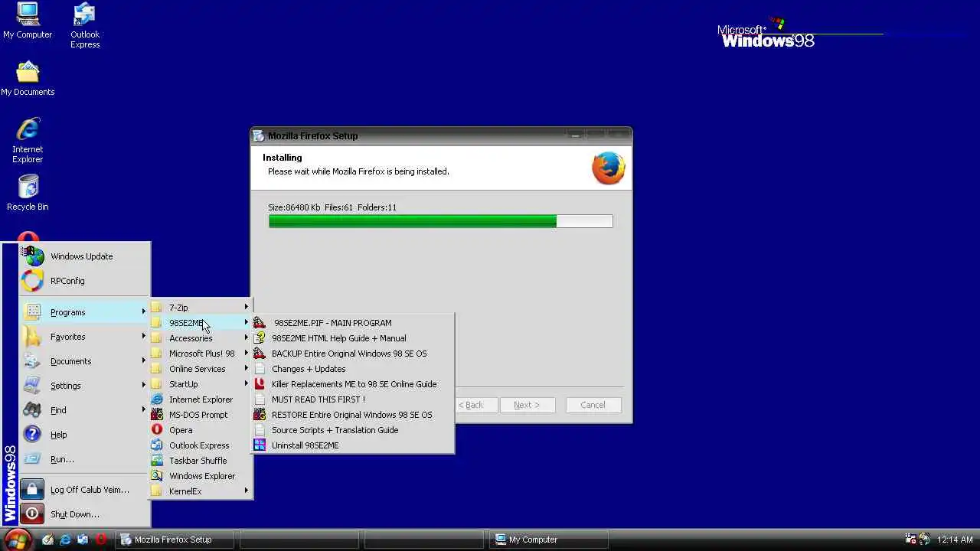This screenshot has width=980, height=551.
Task: Open BACKUP Entire Original Windows 98 SE OS
Action: coord(353,354)
